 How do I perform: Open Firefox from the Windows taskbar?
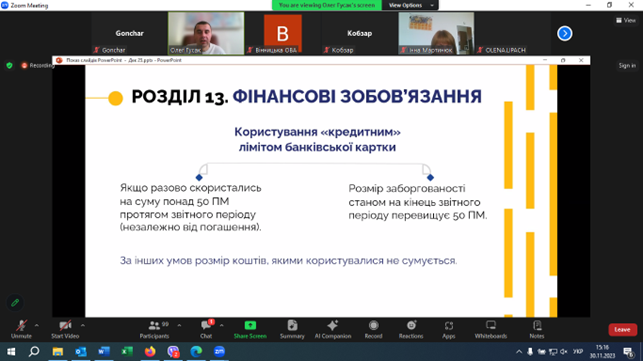(150, 352)
